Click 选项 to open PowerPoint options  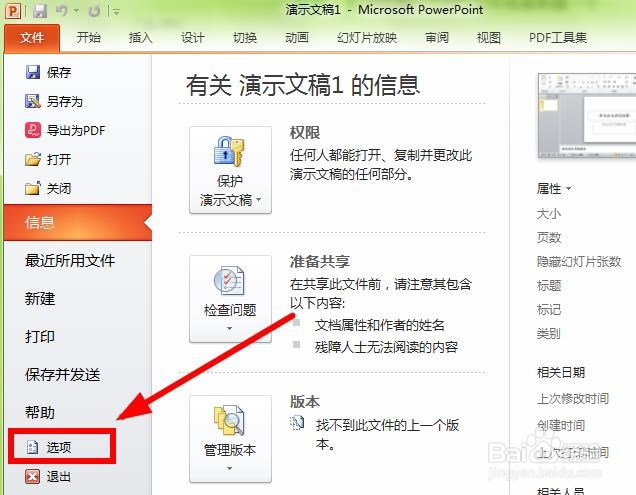(62, 447)
